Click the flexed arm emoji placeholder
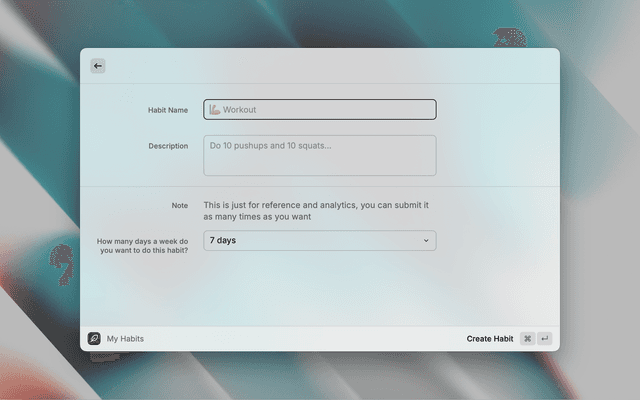 pyautogui.click(x=214, y=109)
